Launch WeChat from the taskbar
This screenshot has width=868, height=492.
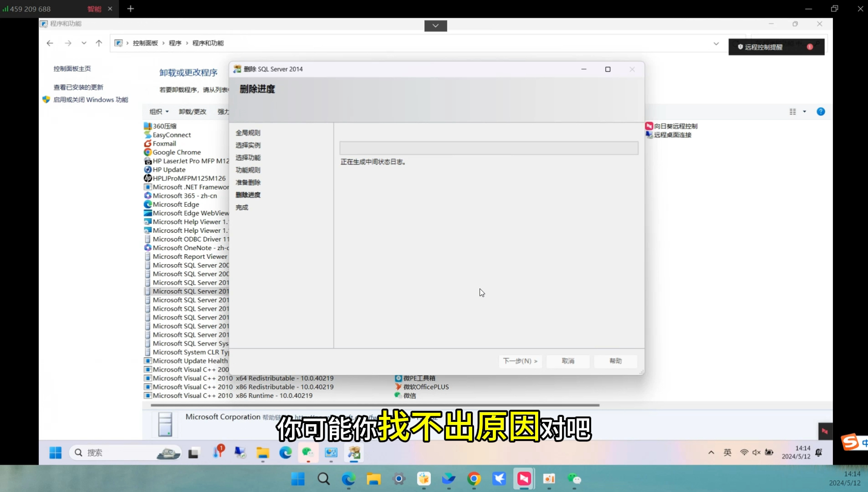point(575,479)
